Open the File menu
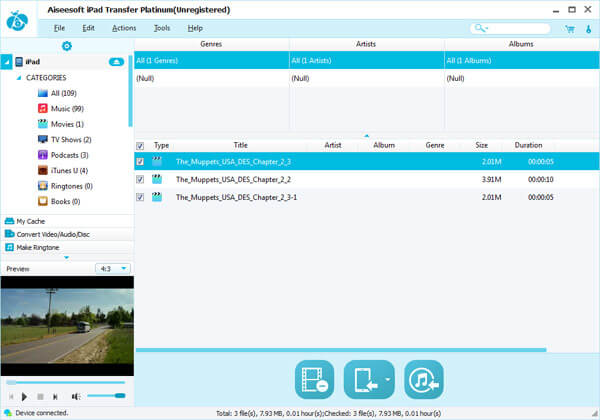Image resolution: width=600 pixels, height=420 pixels. coord(59,28)
